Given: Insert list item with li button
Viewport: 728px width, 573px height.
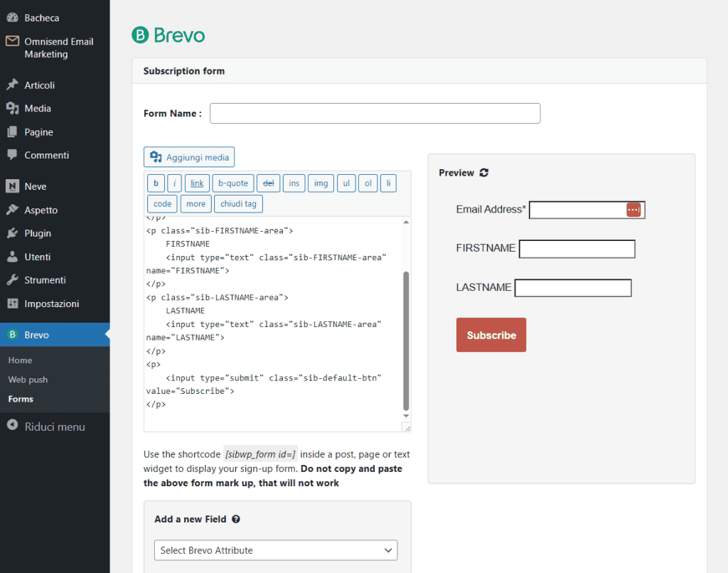Looking at the screenshot, I should pyautogui.click(x=389, y=183).
